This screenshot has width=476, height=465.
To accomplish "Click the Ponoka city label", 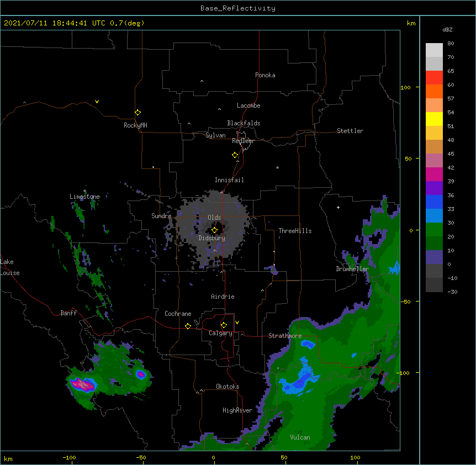I will (x=265, y=75).
